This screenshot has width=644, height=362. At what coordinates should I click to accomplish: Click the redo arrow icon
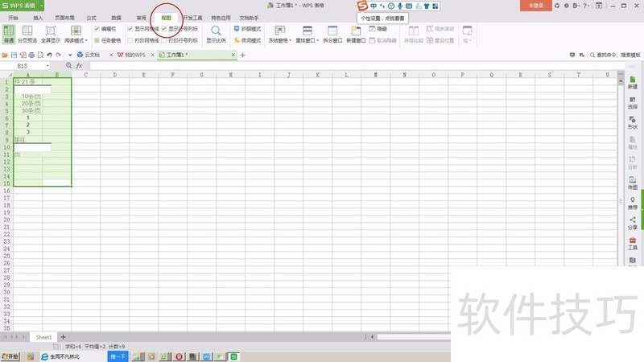(58, 55)
